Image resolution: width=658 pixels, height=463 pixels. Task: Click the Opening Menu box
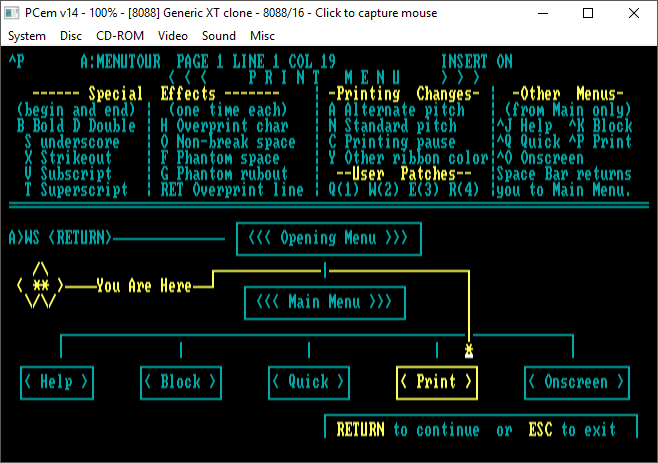329,238
